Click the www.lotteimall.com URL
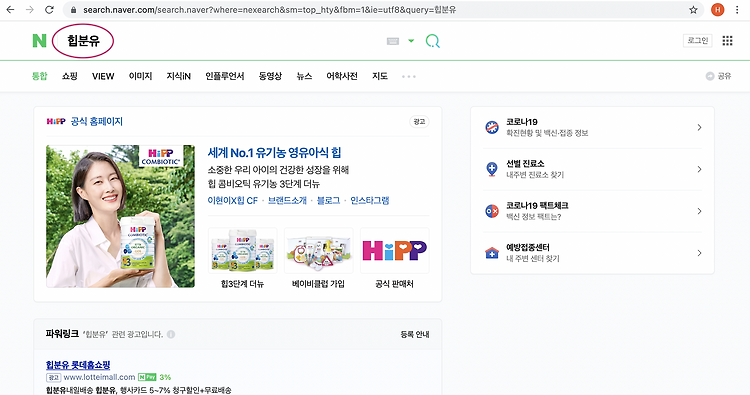 pyautogui.click(x=99, y=377)
